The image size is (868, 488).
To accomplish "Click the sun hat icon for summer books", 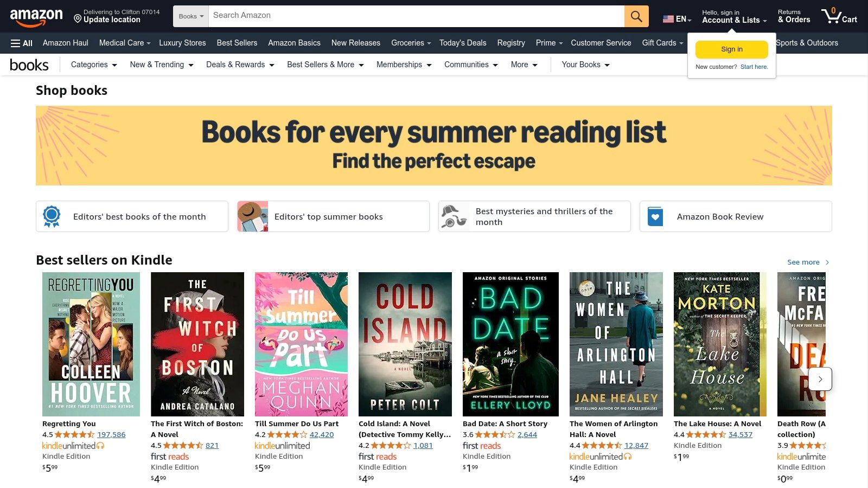I will (252, 216).
